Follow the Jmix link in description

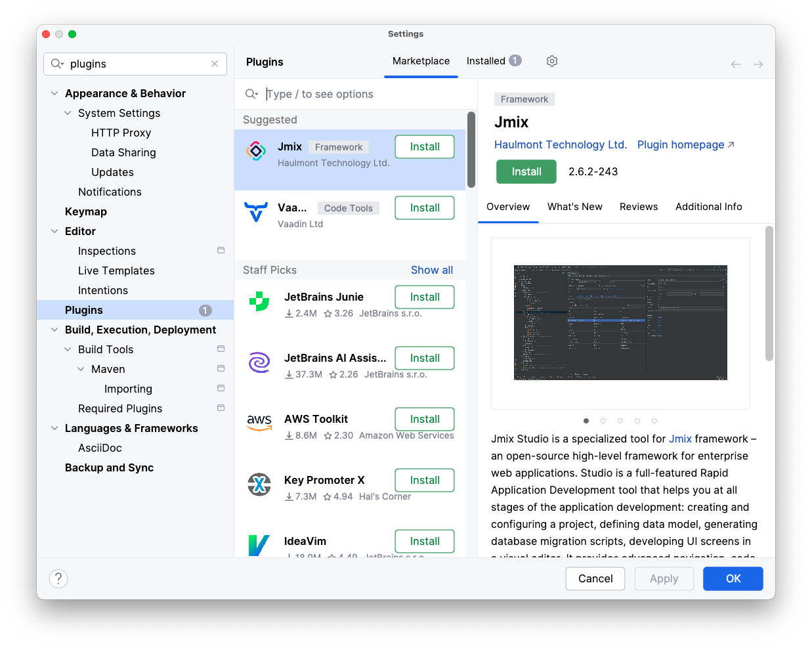pyautogui.click(x=680, y=439)
